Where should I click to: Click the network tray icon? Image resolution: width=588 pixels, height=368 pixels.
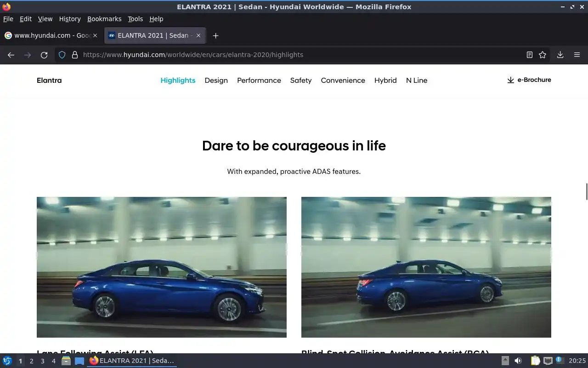[x=548, y=361]
